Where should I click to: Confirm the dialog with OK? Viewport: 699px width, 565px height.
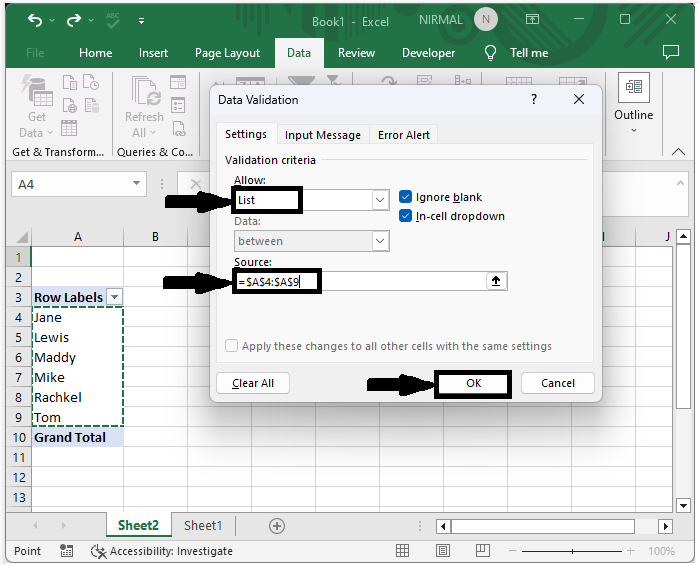[473, 383]
